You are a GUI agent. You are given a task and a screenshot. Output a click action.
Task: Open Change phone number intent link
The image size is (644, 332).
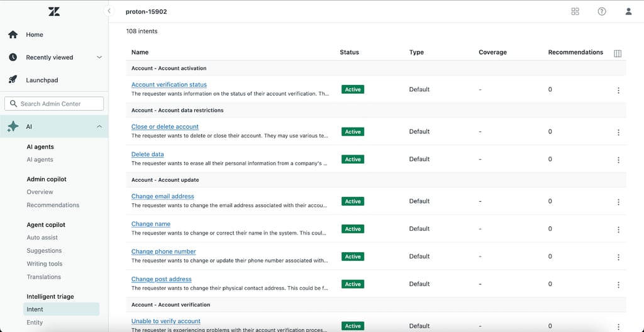(164, 252)
